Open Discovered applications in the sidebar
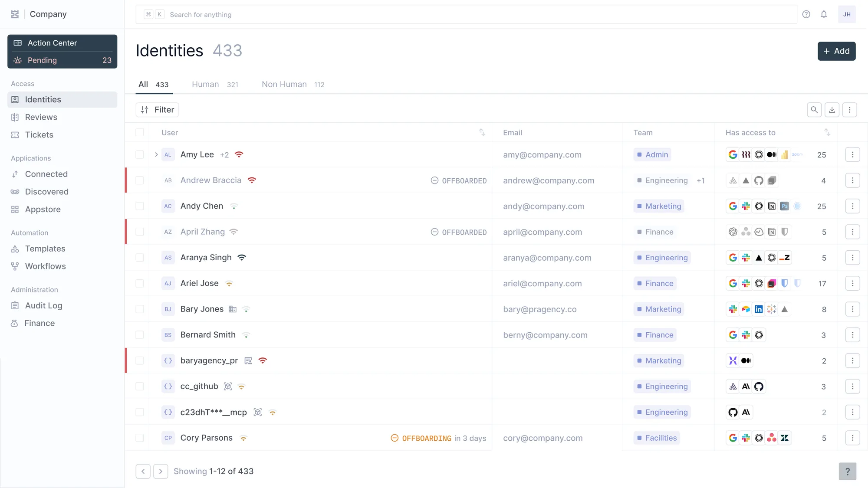Image resolution: width=868 pixels, height=488 pixels. click(62, 192)
